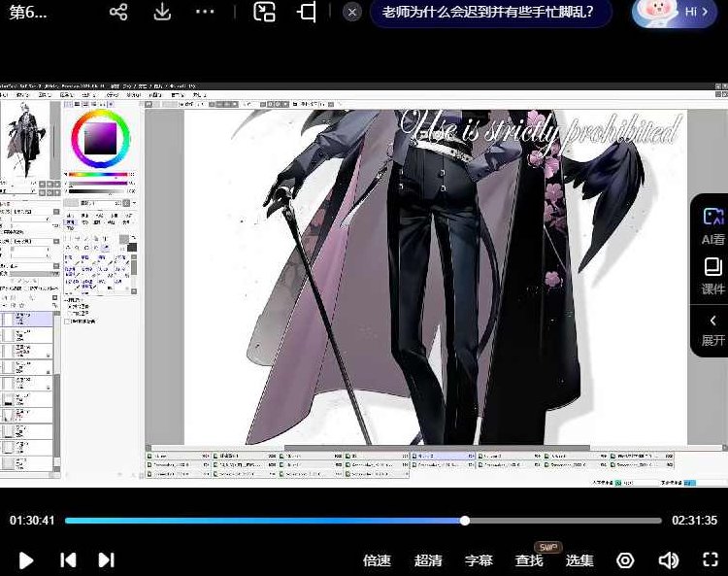Select the light gray foreground color swatch
The width and height of the screenshot is (728, 576).
[124, 239]
